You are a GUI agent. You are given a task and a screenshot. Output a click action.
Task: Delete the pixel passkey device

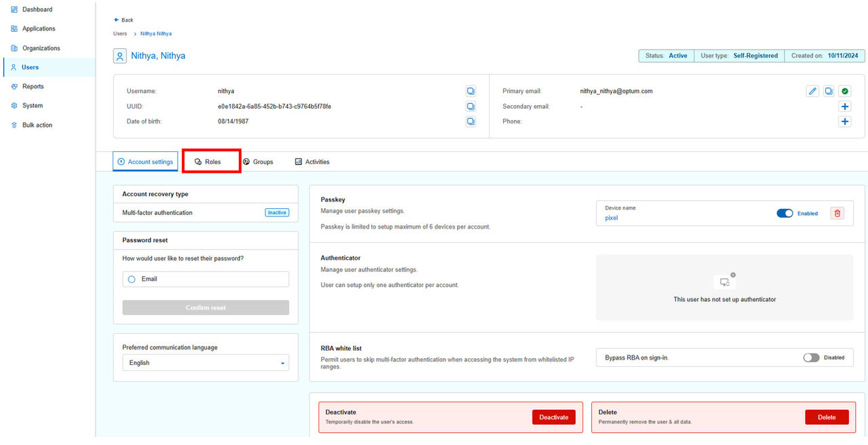(x=837, y=213)
